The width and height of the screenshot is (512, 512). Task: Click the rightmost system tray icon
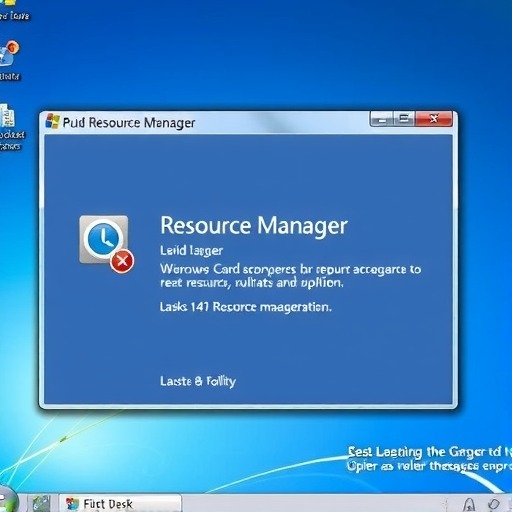click(493, 504)
